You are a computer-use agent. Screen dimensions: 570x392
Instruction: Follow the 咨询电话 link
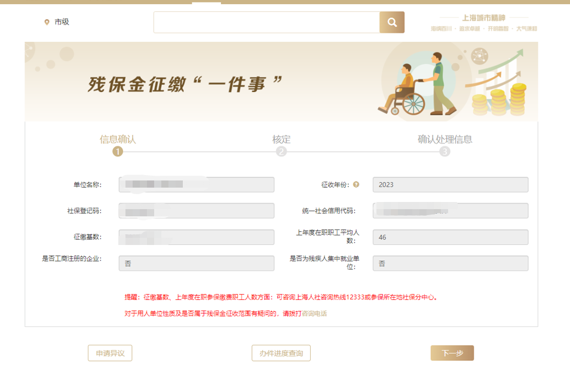(x=314, y=313)
